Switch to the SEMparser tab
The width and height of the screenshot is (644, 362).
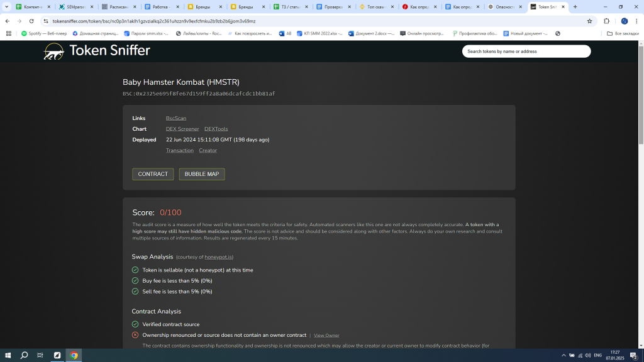click(76, 6)
